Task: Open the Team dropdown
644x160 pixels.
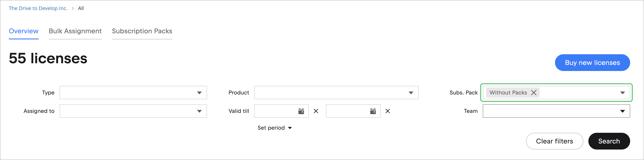Action: [622, 111]
